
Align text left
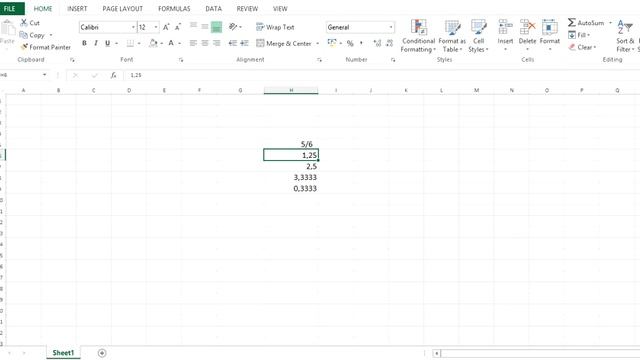pyautogui.click(x=193, y=43)
